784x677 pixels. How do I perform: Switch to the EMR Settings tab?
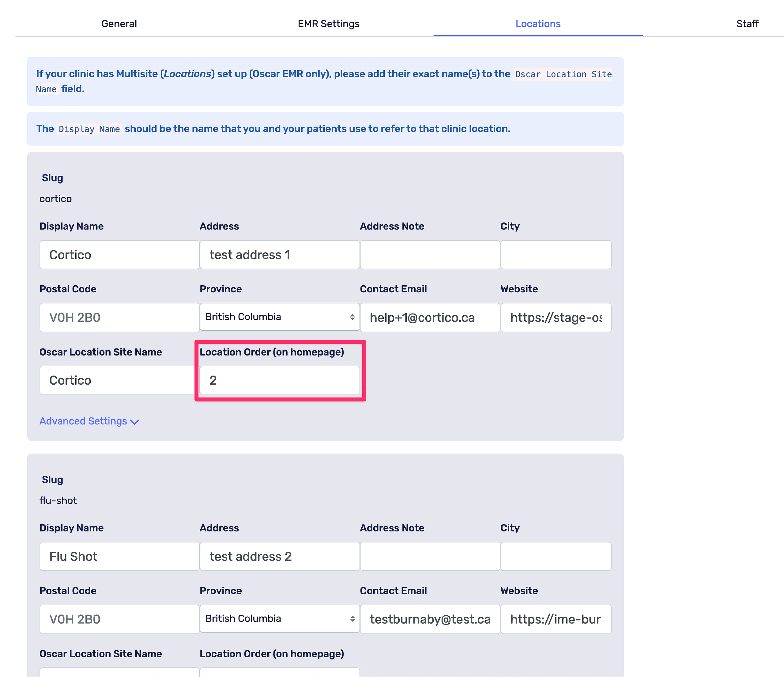[328, 24]
